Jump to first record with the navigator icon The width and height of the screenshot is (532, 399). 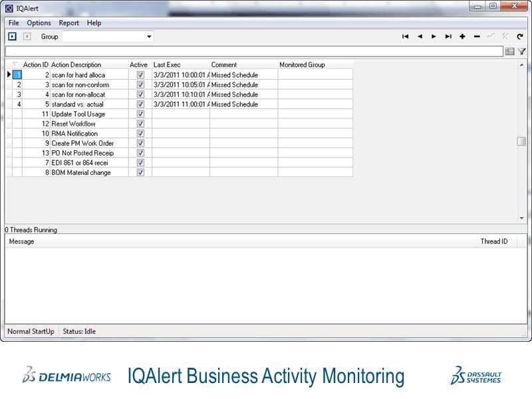pyautogui.click(x=406, y=37)
